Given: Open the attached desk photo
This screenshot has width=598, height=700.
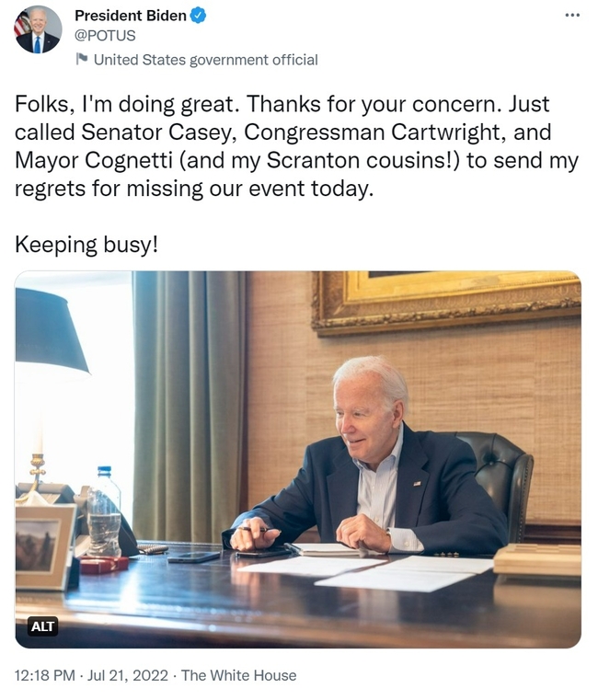Looking at the screenshot, I should click(x=298, y=459).
